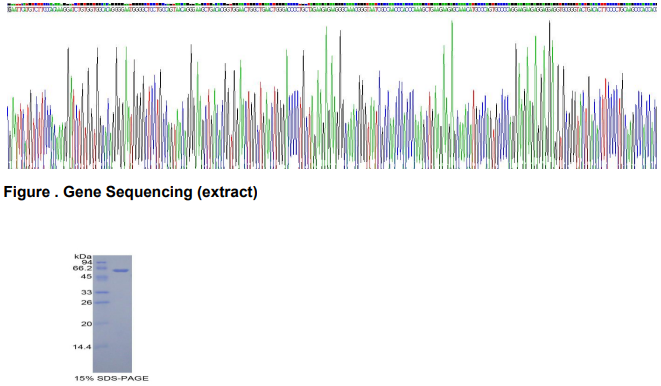Select the 45 kDa ladder band
Viewport: 661px width, 386px height.
click(102, 278)
